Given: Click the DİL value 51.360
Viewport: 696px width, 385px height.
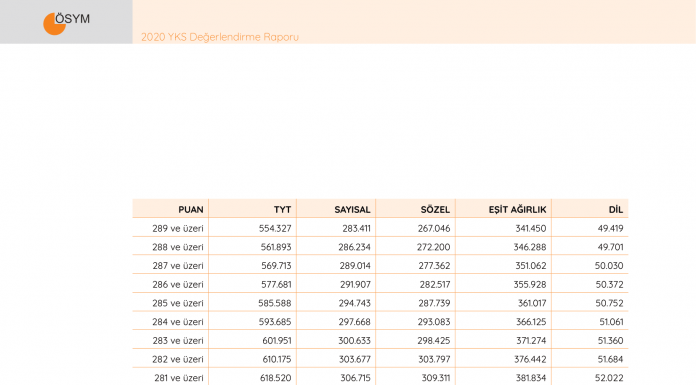Looking at the screenshot, I should coord(610,341).
